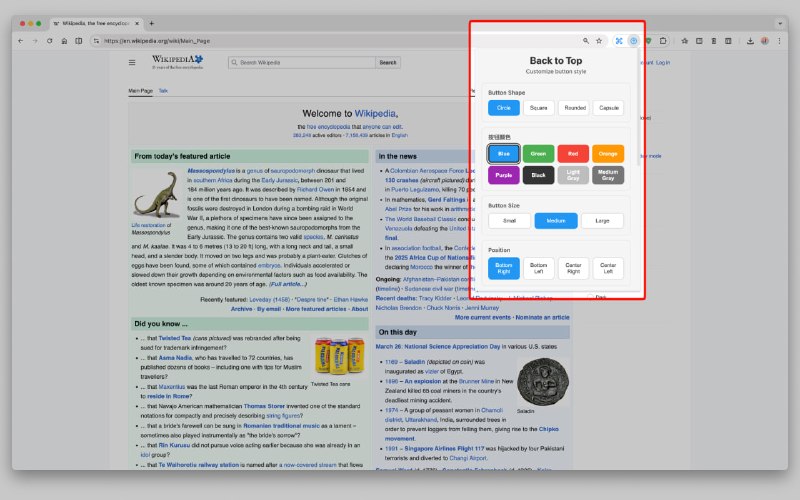
Task: Set position to Center Left
Action: 608,268
